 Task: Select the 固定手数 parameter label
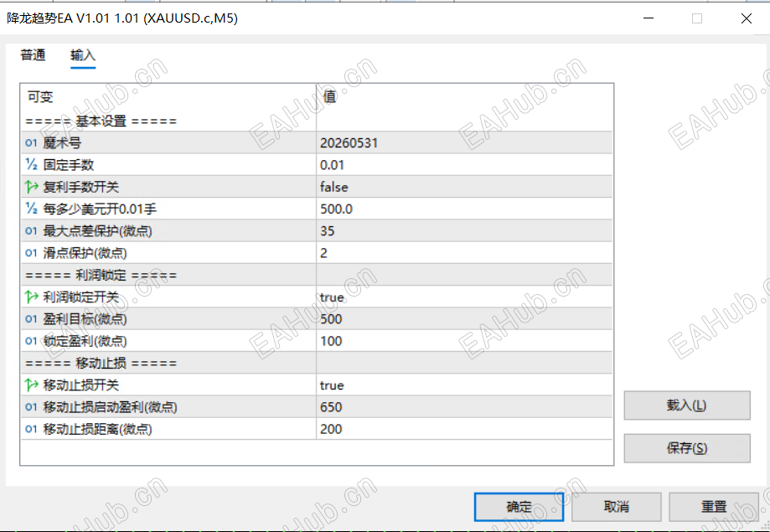pyautogui.click(x=69, y=165)
